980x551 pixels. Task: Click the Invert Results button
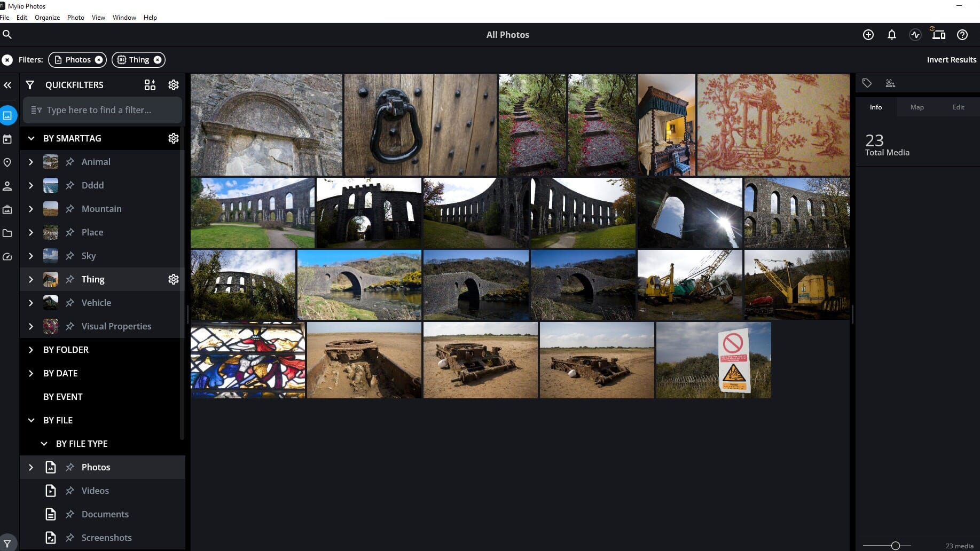coord(951,59)
